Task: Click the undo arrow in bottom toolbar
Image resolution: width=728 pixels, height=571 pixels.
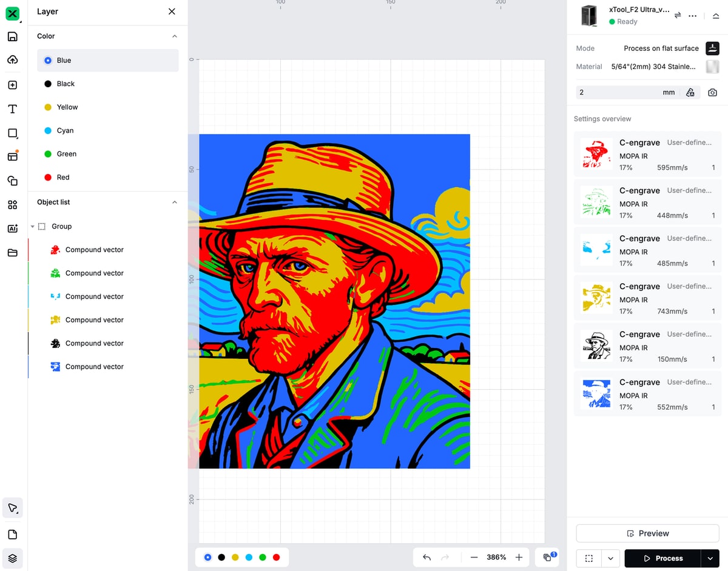Action: point(427,557)
